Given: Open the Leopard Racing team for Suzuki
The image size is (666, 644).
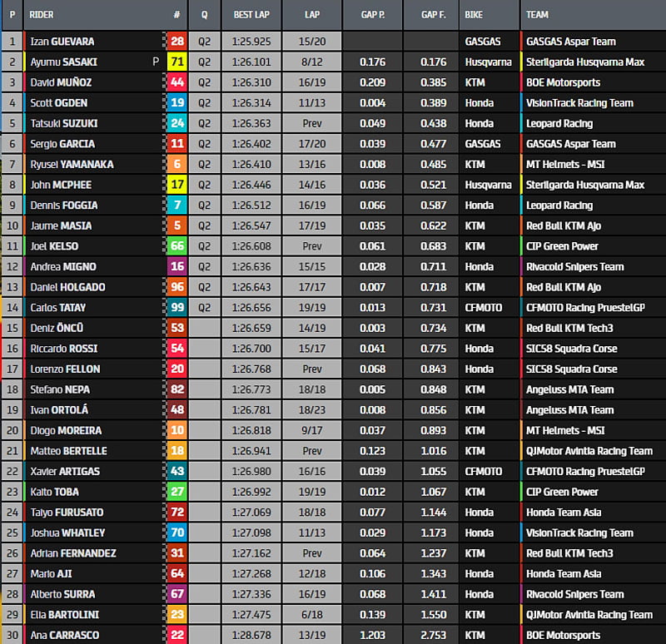Looking at the screenshot, I should tap(559, 123).
